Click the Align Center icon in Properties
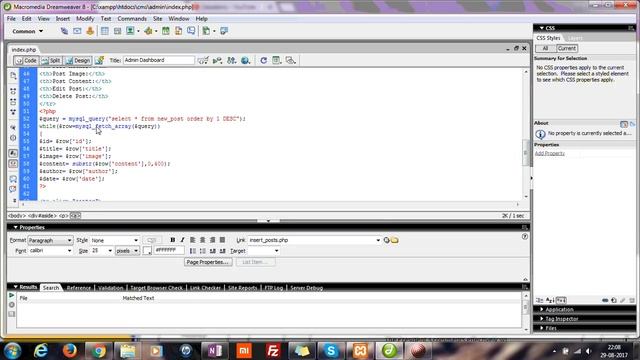 [202, 240]
